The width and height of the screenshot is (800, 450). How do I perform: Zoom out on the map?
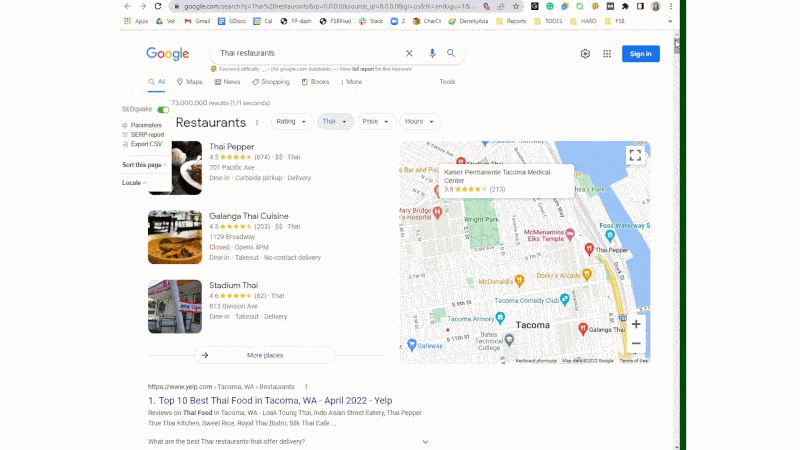[636, 343]
